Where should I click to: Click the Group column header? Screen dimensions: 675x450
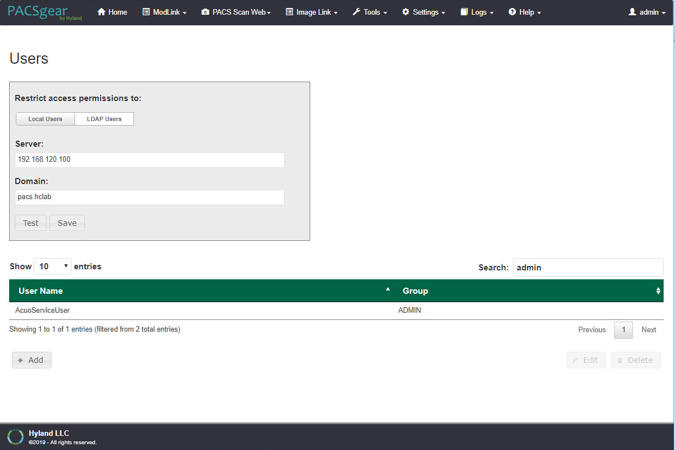[x=528, y=291]
